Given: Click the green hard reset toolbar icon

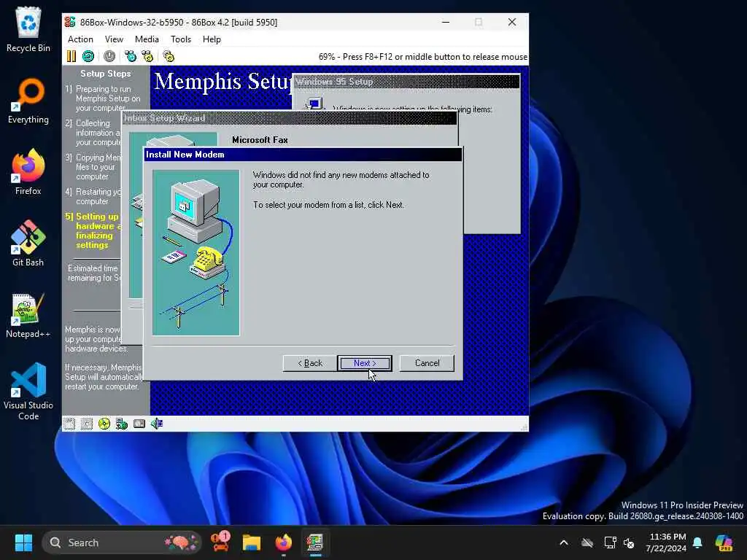Looking at the screenshot, I should coord(88,56).
